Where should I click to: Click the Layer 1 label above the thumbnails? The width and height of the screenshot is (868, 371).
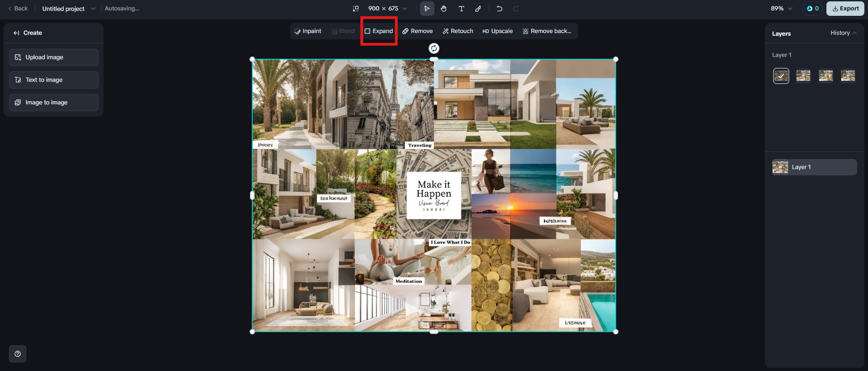tap(782, 55)
